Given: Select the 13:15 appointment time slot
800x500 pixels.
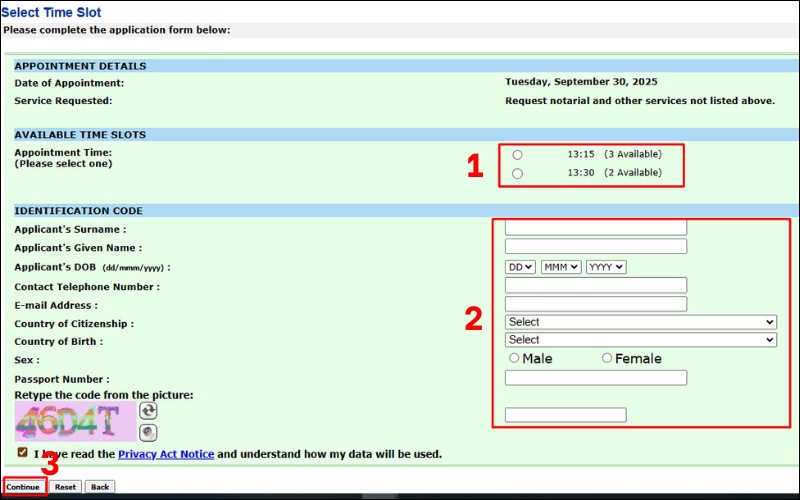Looking at the screenshot, I should click(517, 155).
